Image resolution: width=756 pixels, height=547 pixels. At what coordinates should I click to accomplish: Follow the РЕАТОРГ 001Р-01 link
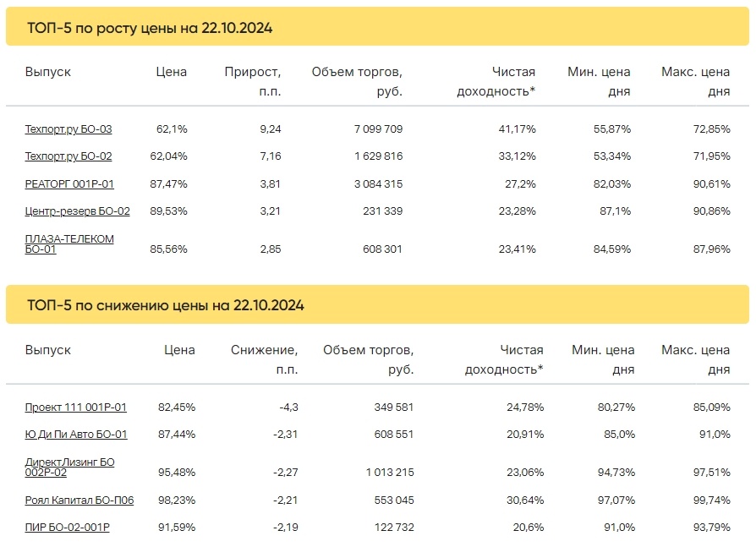(x=69, y=184)
